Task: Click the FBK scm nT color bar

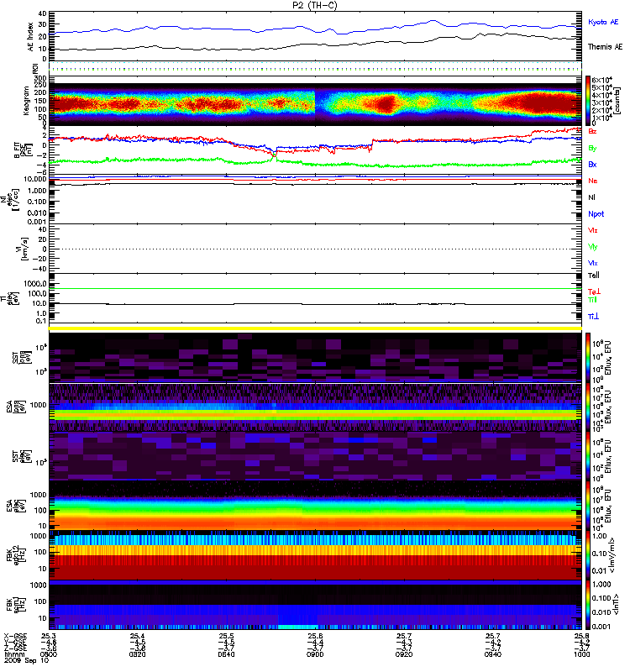Action: pos(587,604)
